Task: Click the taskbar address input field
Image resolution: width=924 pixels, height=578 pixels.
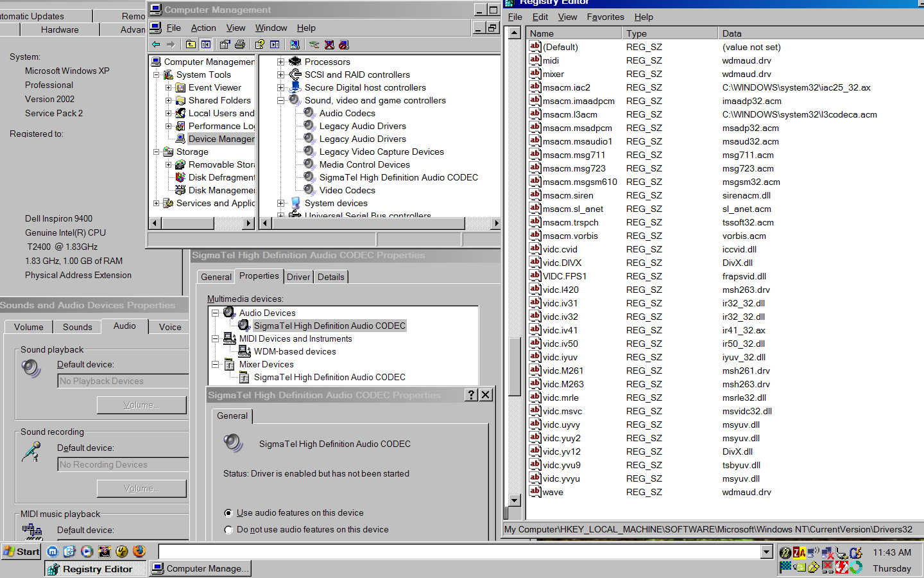Action: point(459,552)
